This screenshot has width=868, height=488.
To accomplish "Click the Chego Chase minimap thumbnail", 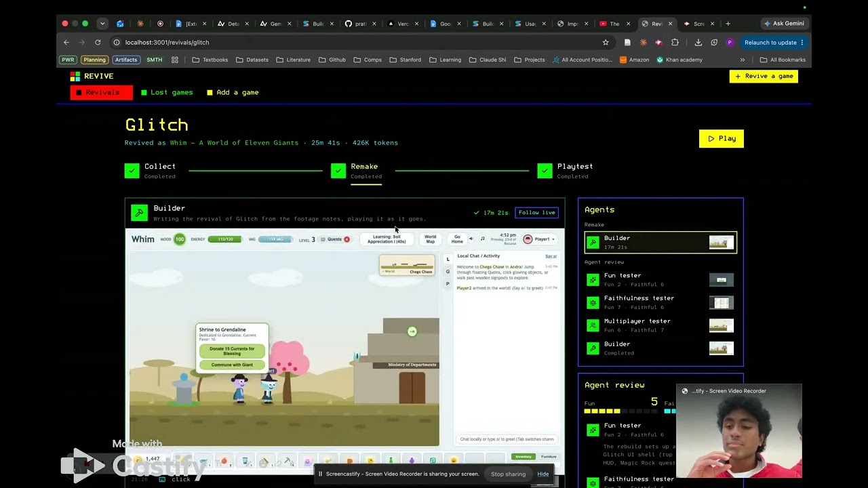I will tap(407, 265).
